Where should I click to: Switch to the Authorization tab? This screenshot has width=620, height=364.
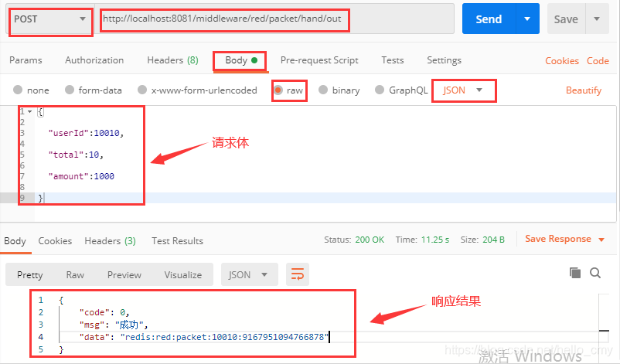[x=94, y=60]
